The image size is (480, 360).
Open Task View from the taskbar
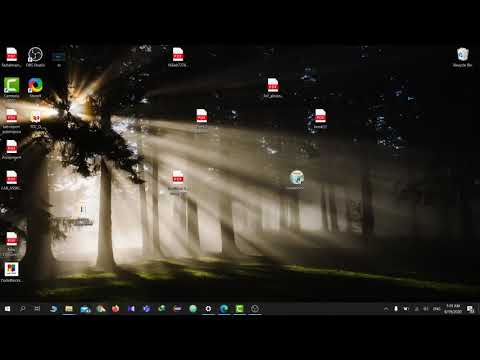click(37, 309)
